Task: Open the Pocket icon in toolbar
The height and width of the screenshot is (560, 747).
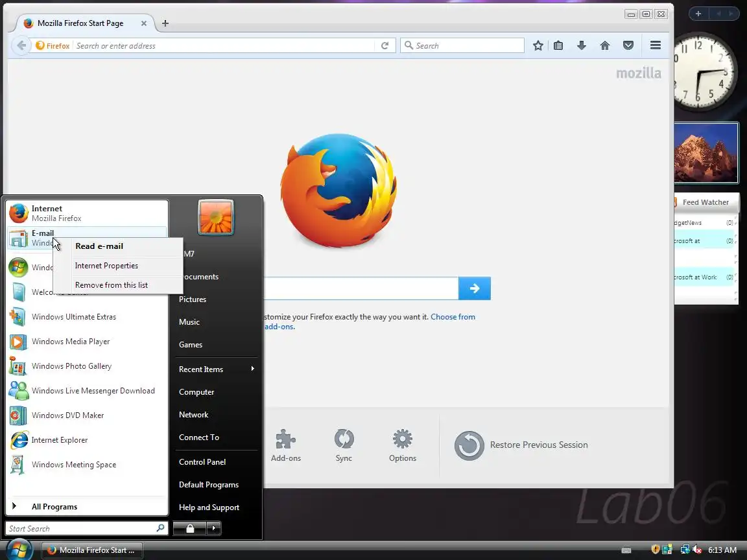Action: tap(628, 46)
